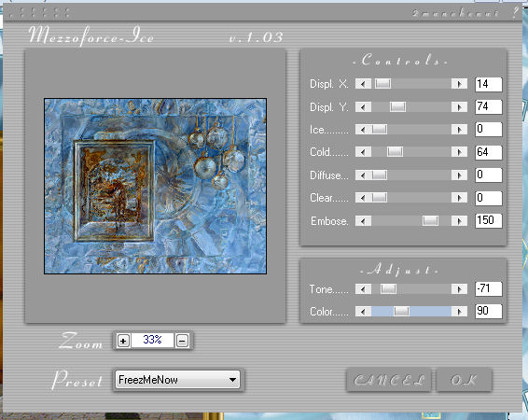Click left arrow of Displ. X slider
The width and height of the screenshot is (528, 420).
point(363,83)
